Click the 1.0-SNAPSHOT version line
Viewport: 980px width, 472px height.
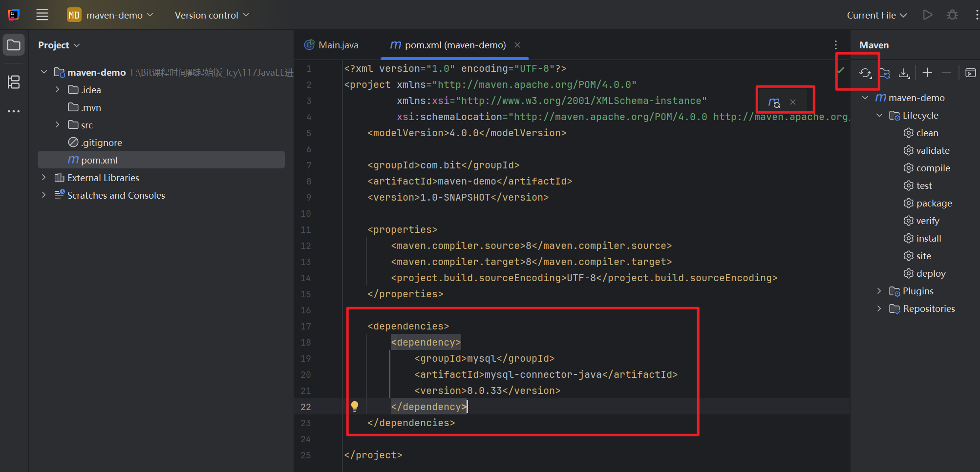pos(458,197)
